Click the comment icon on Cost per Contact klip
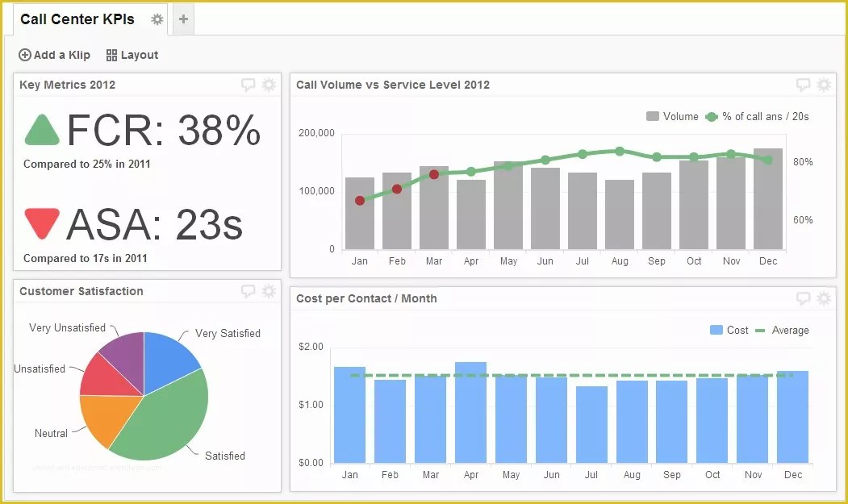The image size is (848, 504). point(803,298)
